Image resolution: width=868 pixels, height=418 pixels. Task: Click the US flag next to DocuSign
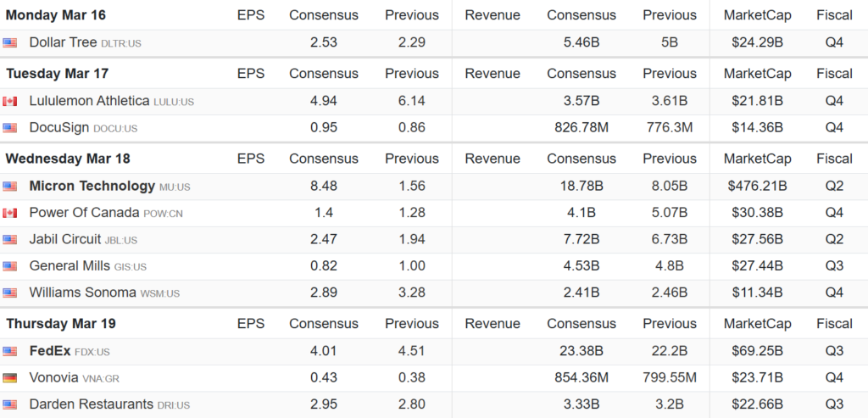coord(10,128)
